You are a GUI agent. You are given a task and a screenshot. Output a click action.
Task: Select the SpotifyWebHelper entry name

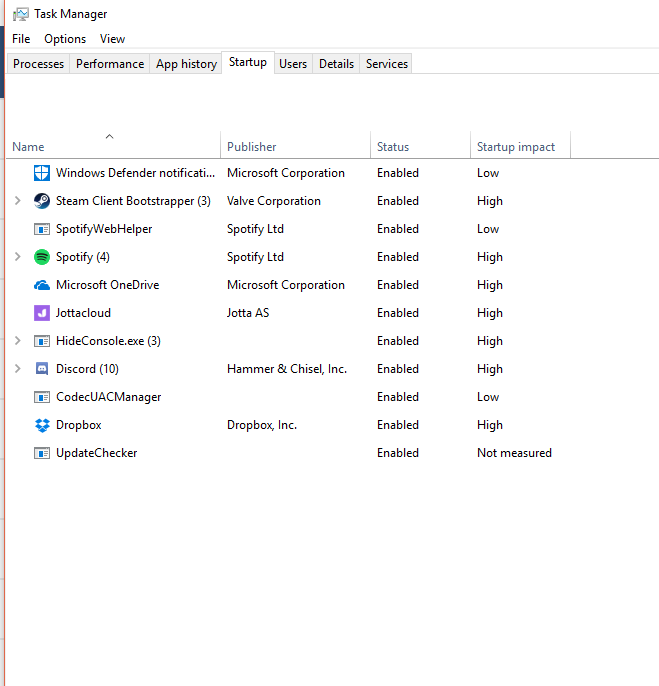pyautogui.click(x=104, y=229)
